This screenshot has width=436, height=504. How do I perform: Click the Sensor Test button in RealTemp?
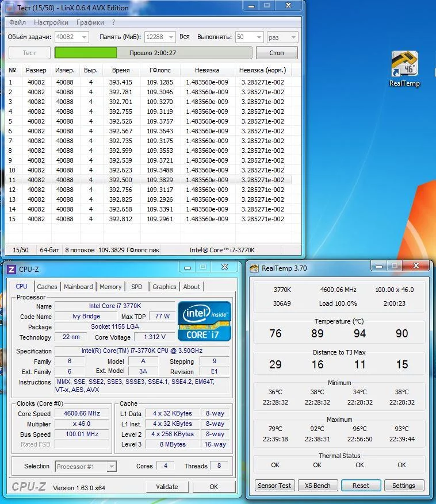(x=274, y=486)
